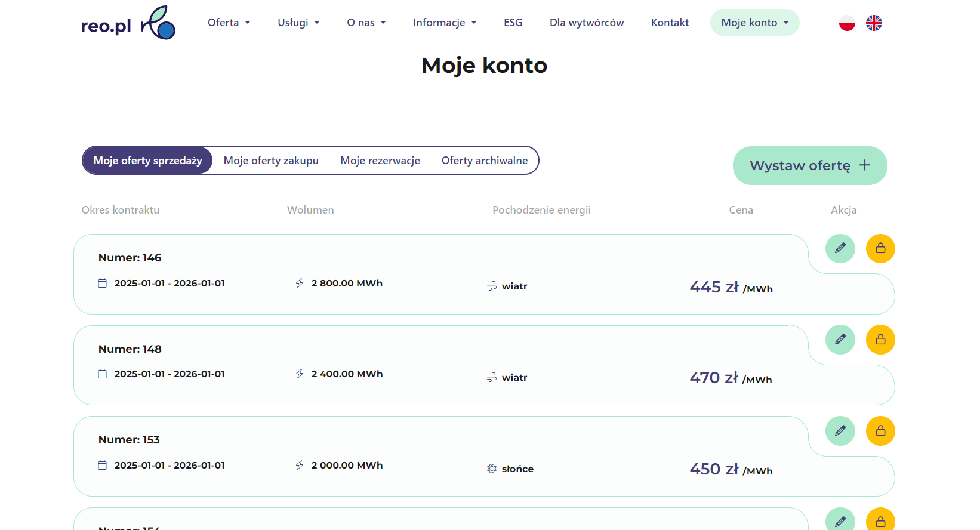The width and height of the screenshot is (980, 530).
Task: Click the Wystaw ofertę button
Action: [x=809, y=165]
